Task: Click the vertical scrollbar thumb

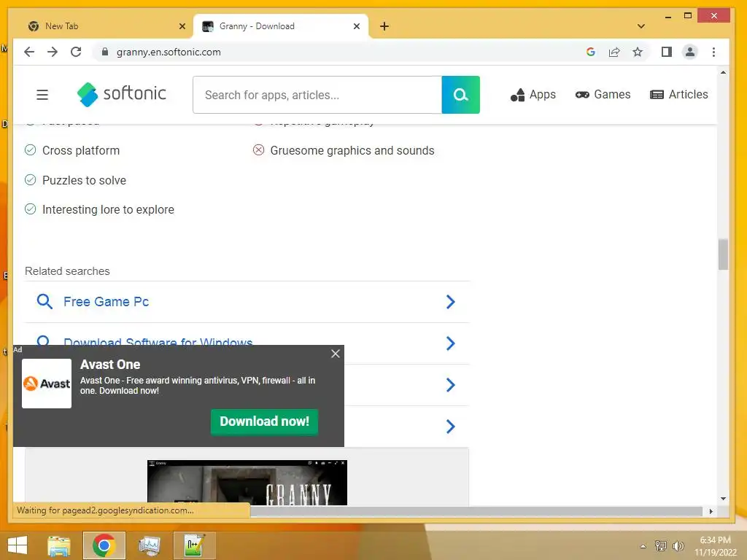Action: [723, 254]
